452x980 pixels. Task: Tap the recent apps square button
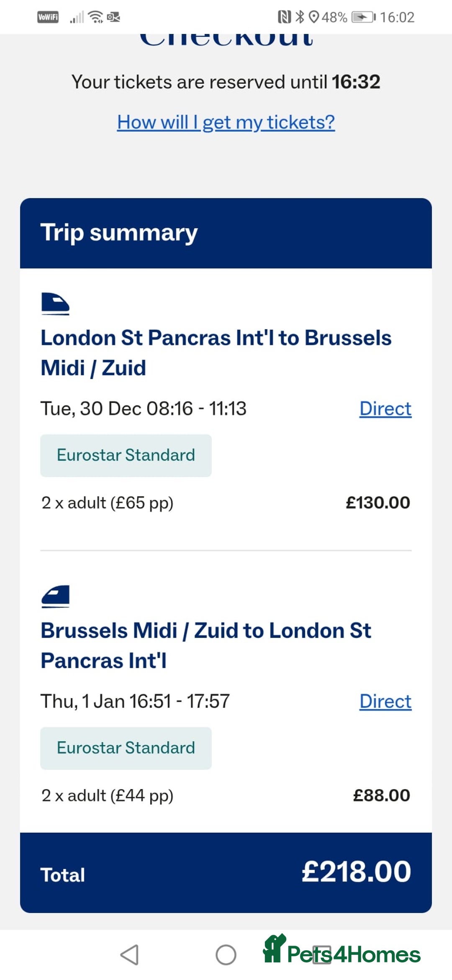click(322, 954)
